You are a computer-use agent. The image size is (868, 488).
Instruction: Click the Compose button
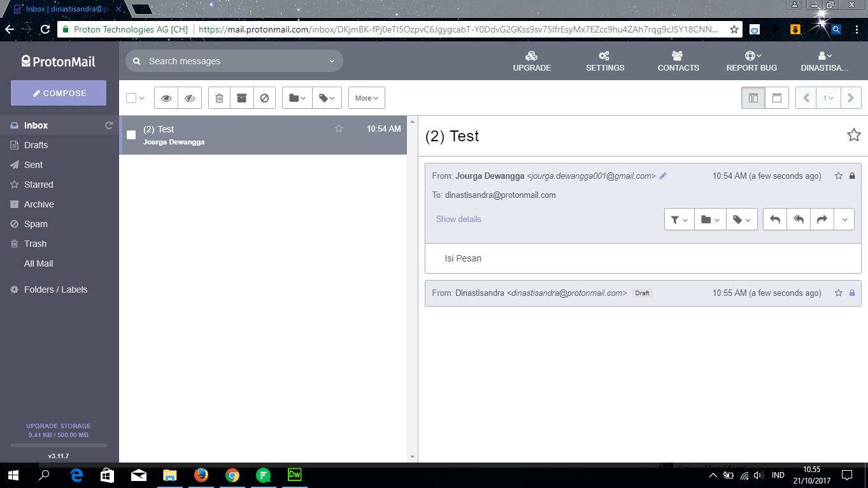(59, 93)
